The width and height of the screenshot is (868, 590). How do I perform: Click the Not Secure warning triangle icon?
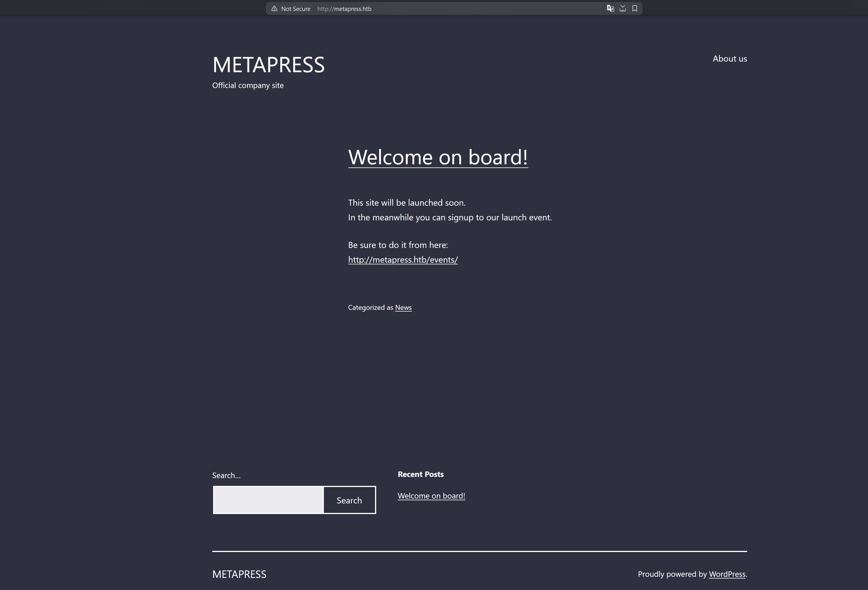click(274, 8)
